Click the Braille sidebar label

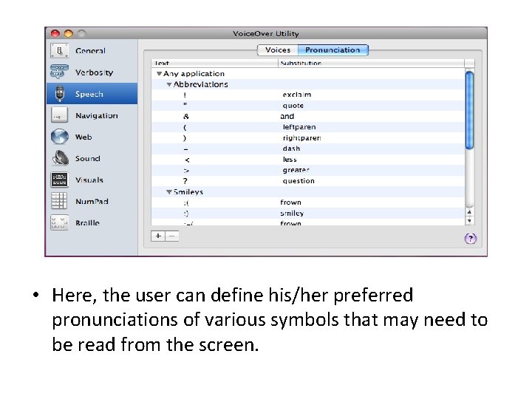tap(87, 223)
